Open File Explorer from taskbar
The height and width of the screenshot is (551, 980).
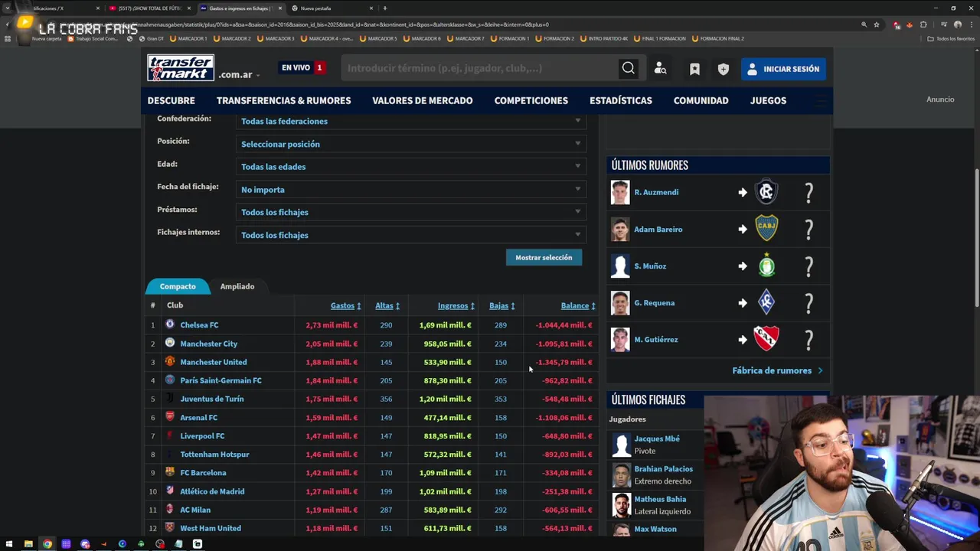(x=28, y=544)
